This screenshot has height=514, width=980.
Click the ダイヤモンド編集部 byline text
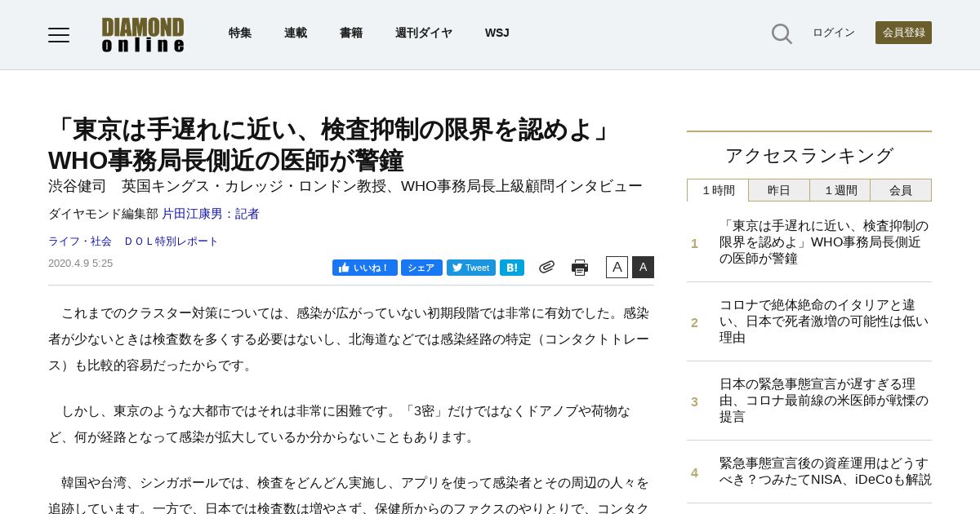pyautogui.click(x=103, y=214)
